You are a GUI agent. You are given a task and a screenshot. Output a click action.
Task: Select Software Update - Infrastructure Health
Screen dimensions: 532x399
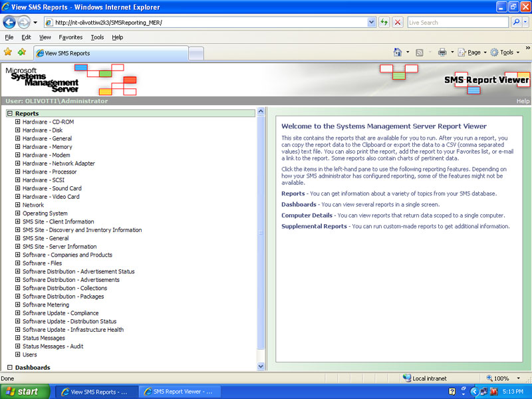(x=73, y=329)
